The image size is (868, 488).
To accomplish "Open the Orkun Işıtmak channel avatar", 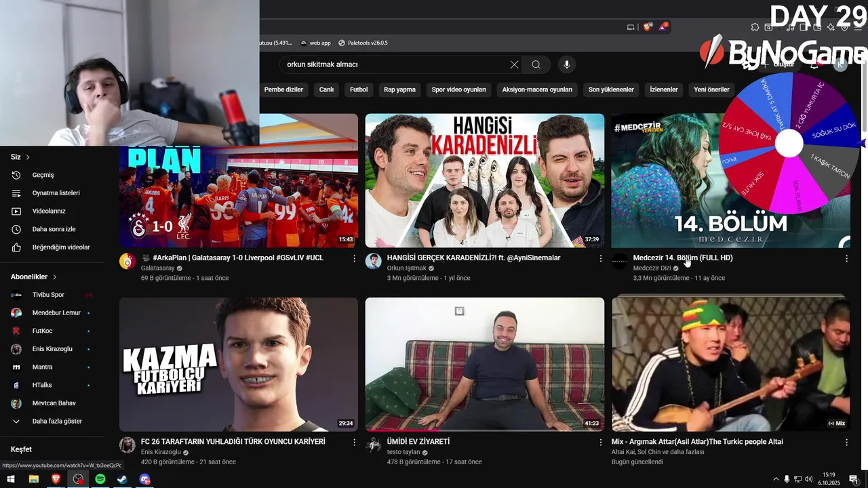I will point(374,262).
